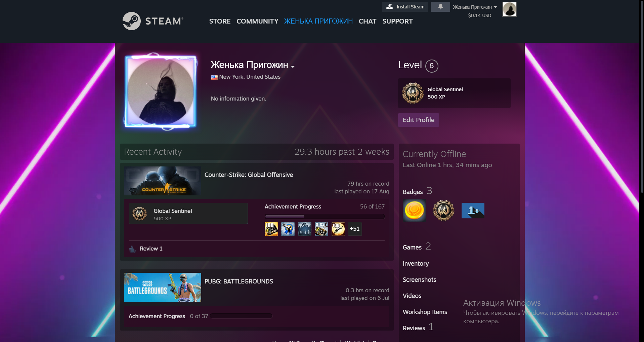The height and width of the screenshot is (342, 644).
Task: Click the '79 hrs on record' text
Action: pyautogui.click(x=368, y=184)
